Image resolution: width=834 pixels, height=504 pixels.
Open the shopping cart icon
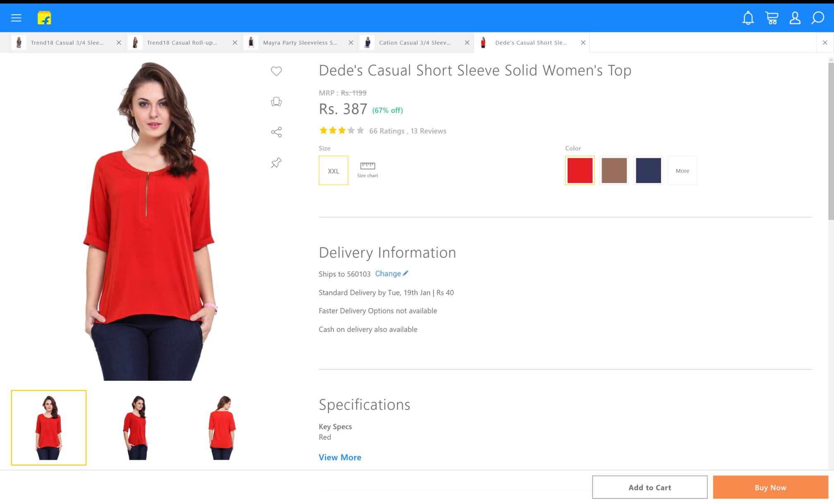[772, 18]
